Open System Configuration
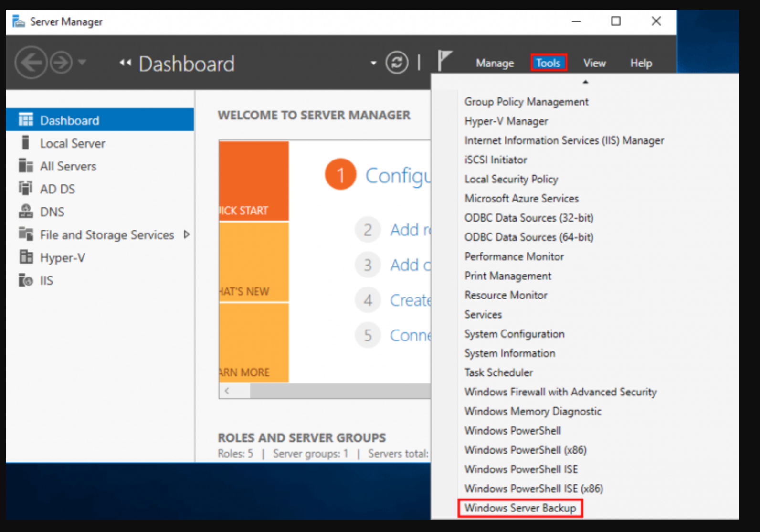 (x=514, y=334)
